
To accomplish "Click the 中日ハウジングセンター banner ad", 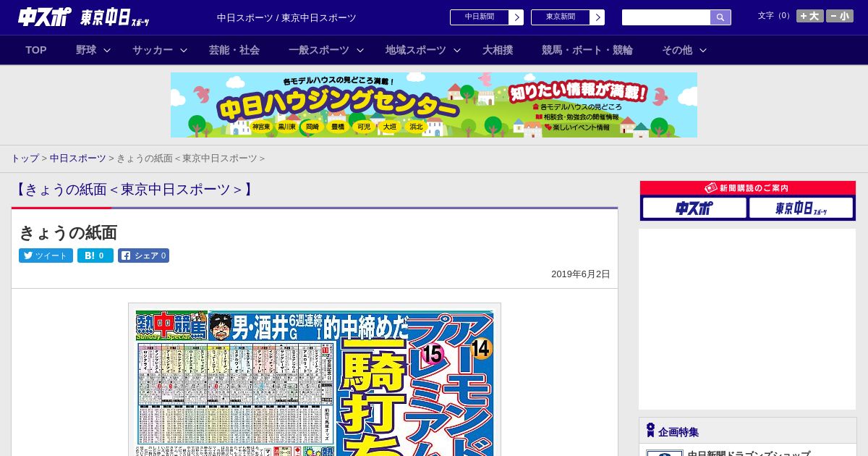I will [434, 105].
